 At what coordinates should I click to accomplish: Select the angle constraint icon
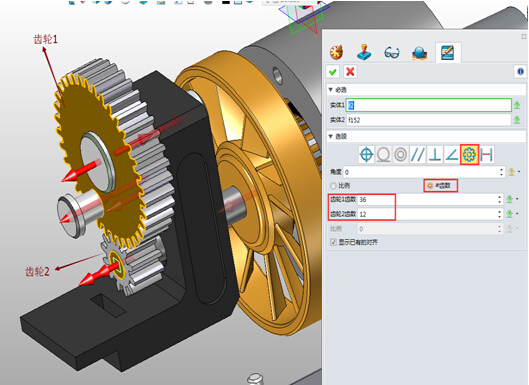[x=452, y=155]
